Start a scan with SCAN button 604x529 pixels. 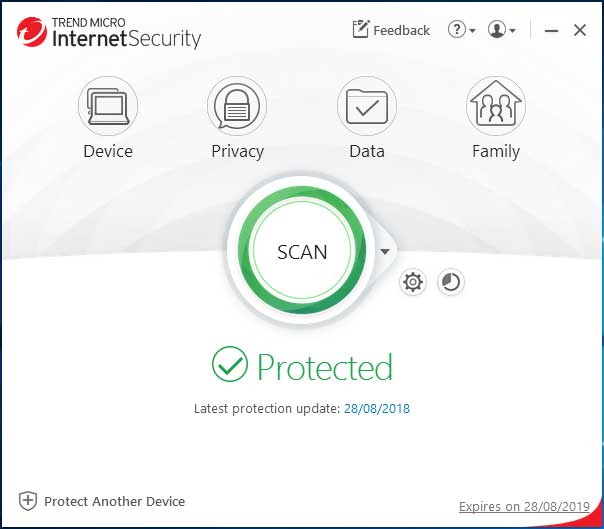(302, 250)
